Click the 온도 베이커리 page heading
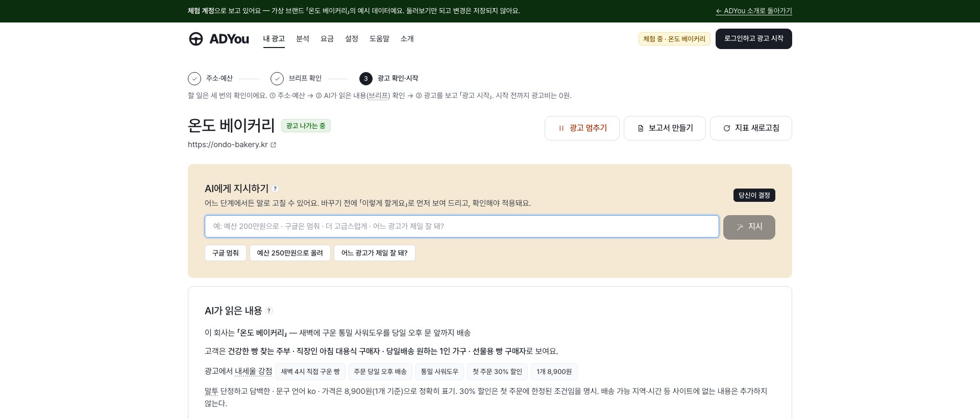This screenshot has width=980, height=419. (231, 125)
